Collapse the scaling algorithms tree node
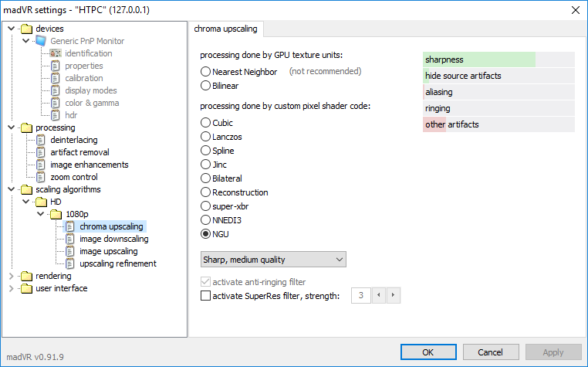 pyautogui.click(x=12, y=189)
